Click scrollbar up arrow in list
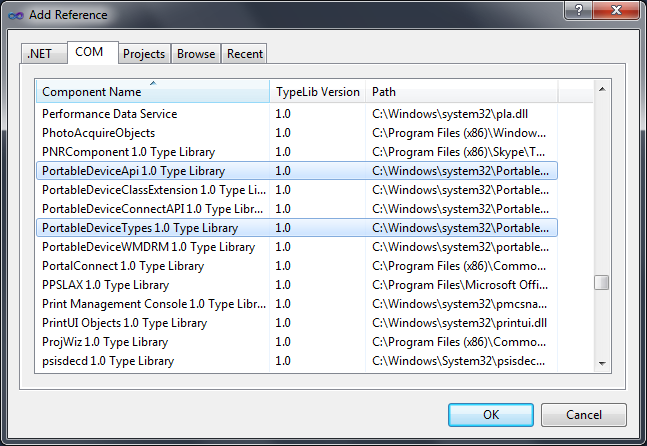This screenshot has width=647, height=446. pos(601,90)
